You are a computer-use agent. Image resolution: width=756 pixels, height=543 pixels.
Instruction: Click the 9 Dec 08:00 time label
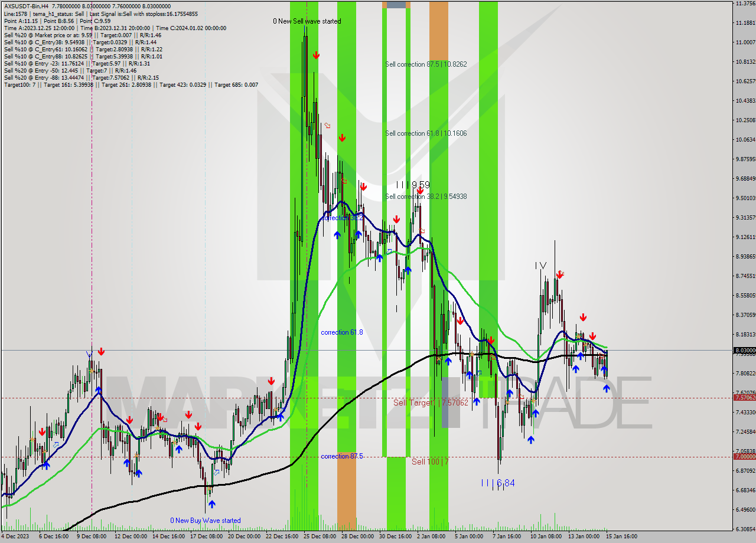pyautogui.click(x=92, y=537)
